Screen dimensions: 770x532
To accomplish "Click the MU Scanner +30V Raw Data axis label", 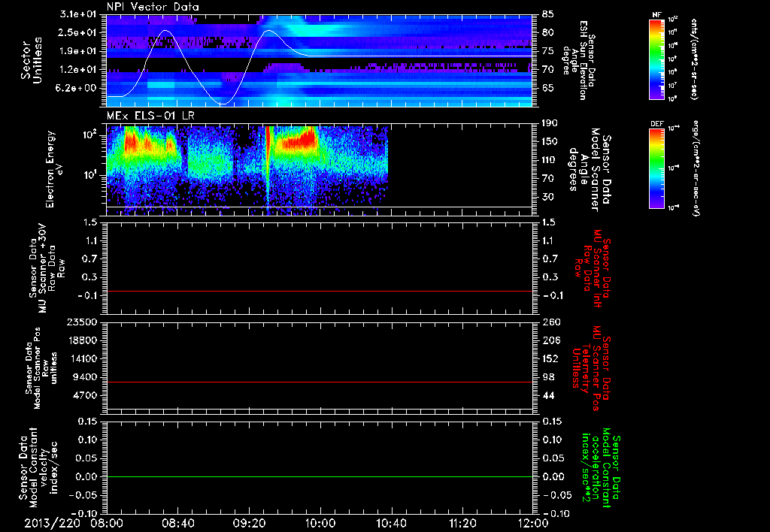I will [46, 268].
